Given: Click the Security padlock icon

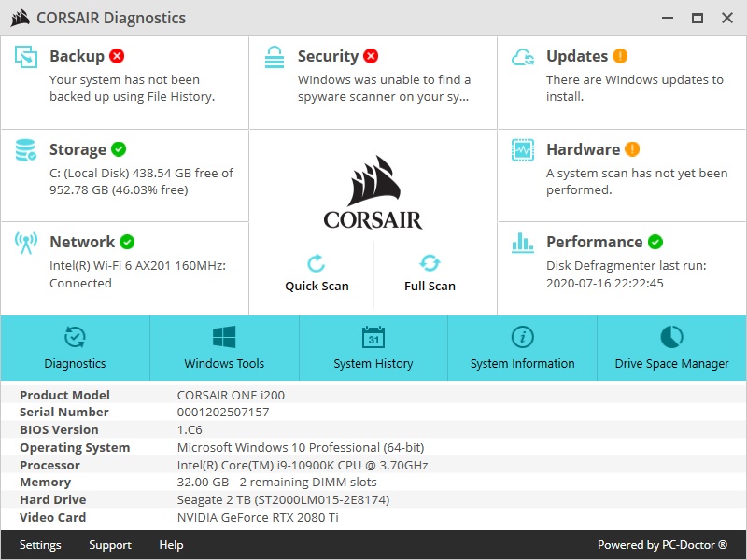Looking at the screenshot, I should coord(275,57).
